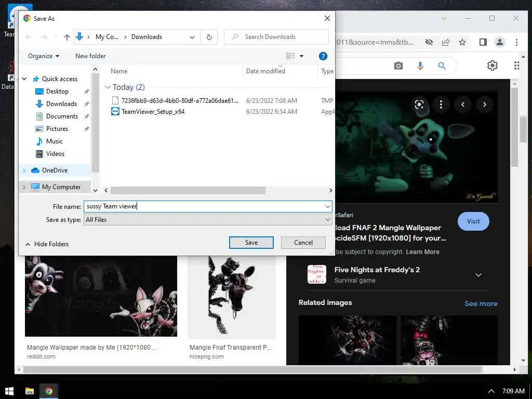Select Pictures in navigation pane

click(x=57, y=129)
